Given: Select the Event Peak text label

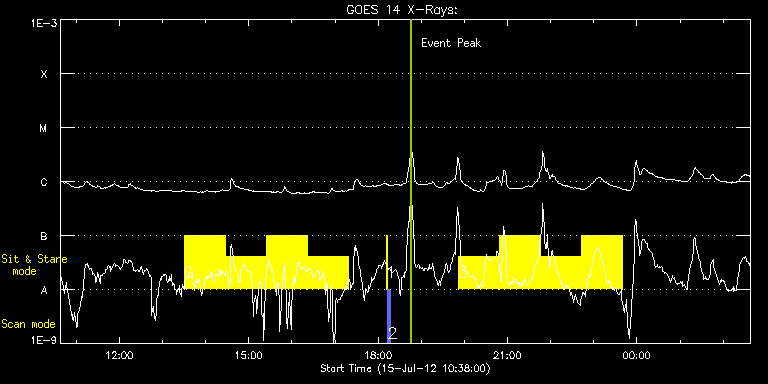Looking at the screenshot, I should pos(451,44).
